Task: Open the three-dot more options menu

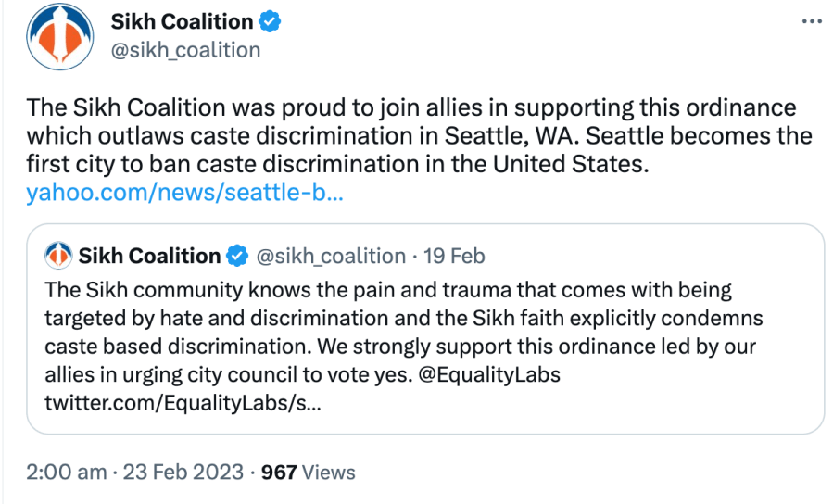Action: click(x=811, y=21)
